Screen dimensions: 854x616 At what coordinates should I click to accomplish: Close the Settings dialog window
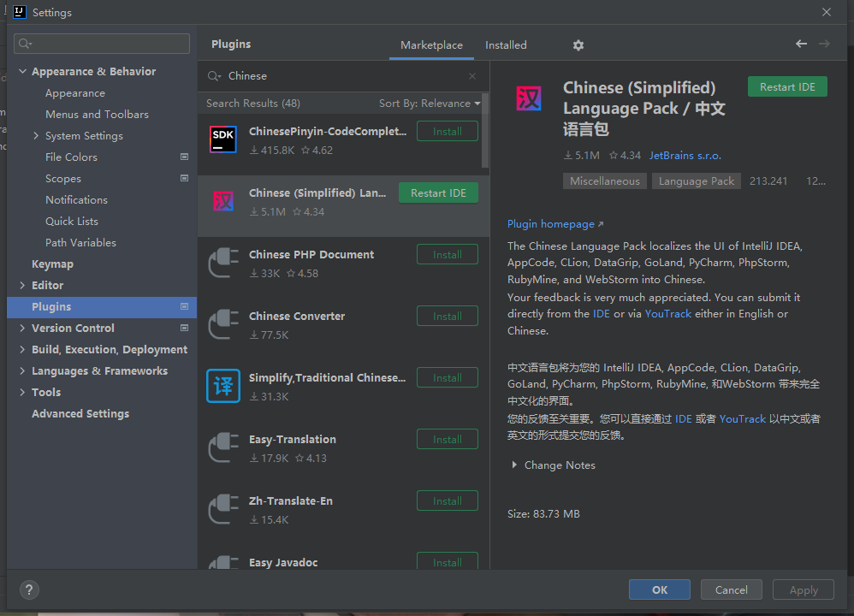click(827, 12)
